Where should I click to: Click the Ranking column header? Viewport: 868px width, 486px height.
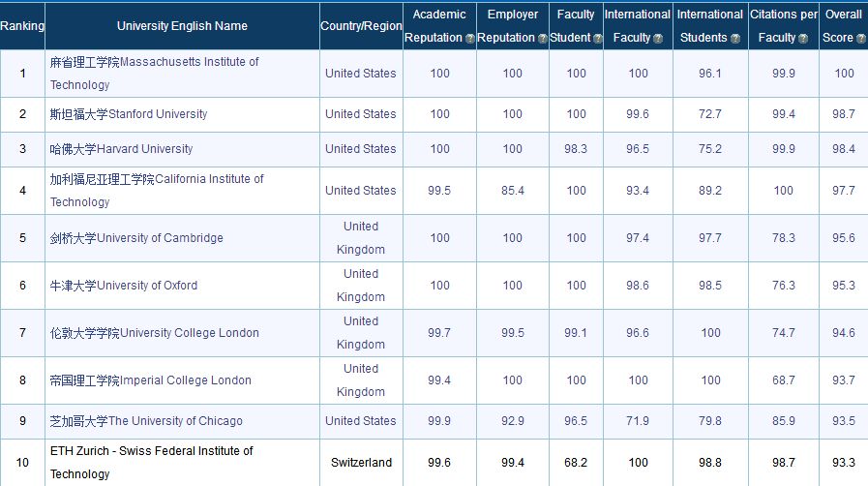[22, 26]
